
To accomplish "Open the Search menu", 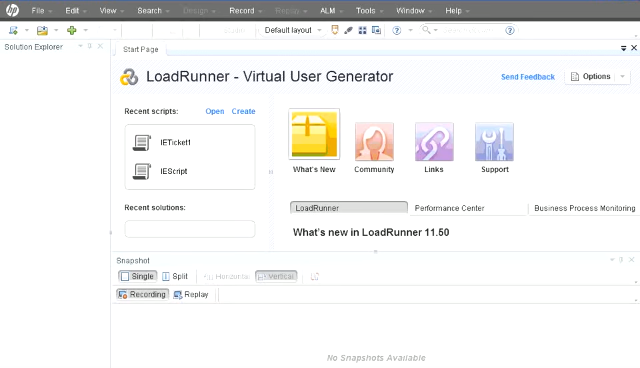I will tap(153, 11).
